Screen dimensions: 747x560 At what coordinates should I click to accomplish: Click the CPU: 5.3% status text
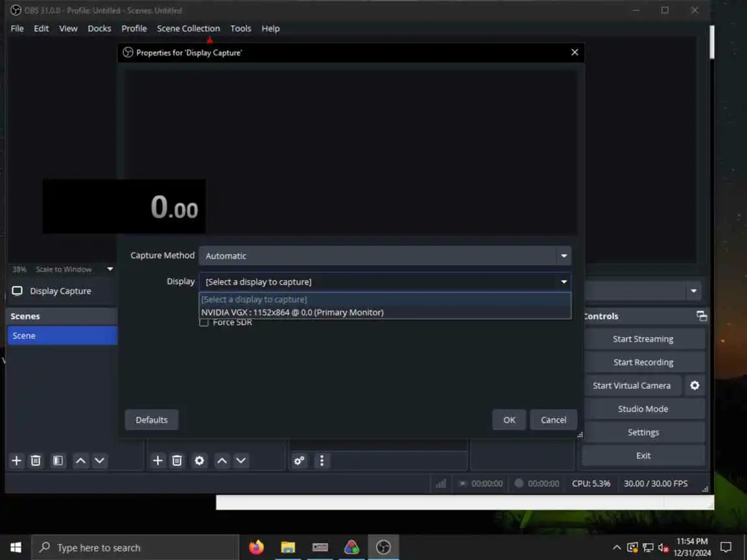click(591, 484)
